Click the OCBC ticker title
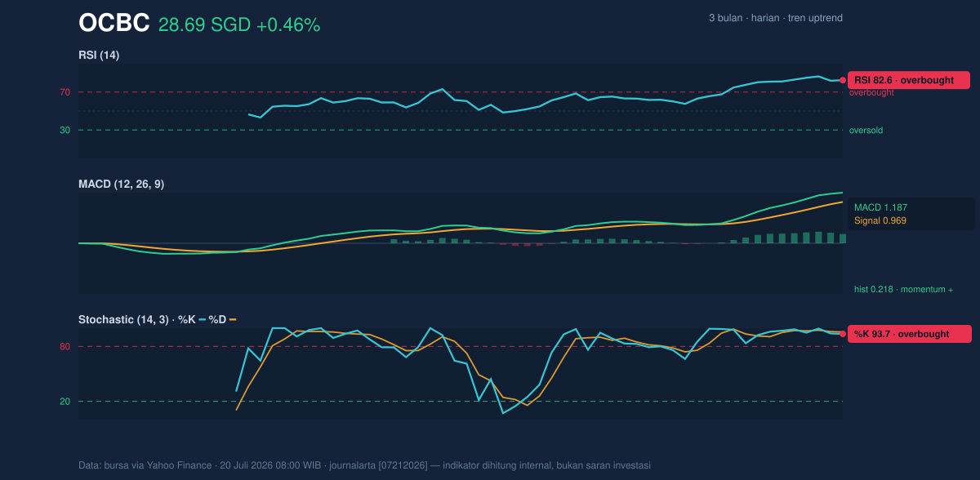Viewport: 980px width, 480px height. click(114, 24)
